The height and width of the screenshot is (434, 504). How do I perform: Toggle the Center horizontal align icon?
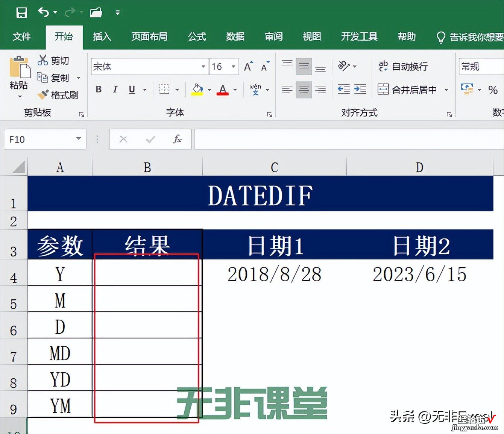tap(304, 90)
